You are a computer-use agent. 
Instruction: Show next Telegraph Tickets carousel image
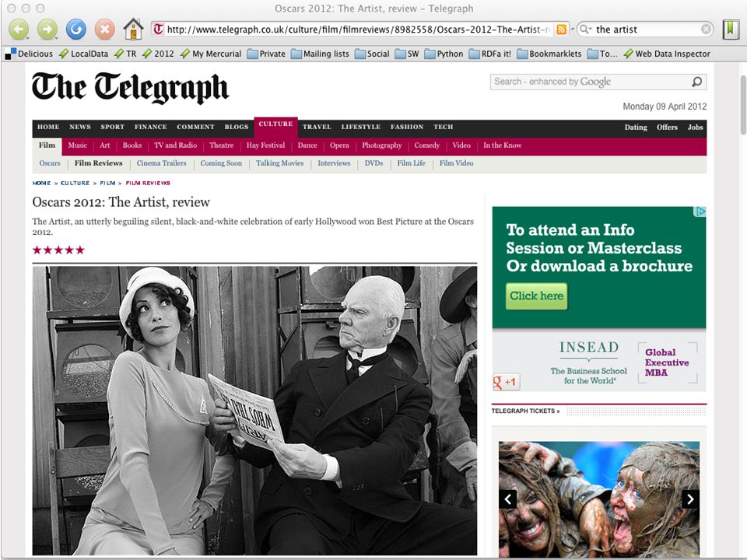(690, 499)
